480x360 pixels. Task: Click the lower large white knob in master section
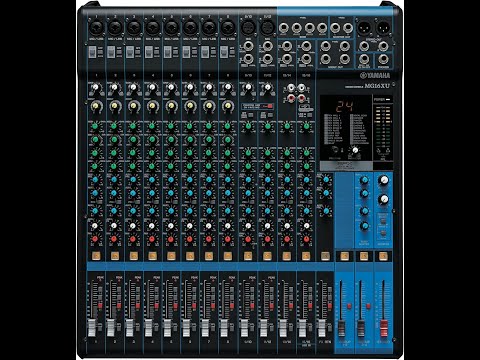click(384, 200)
